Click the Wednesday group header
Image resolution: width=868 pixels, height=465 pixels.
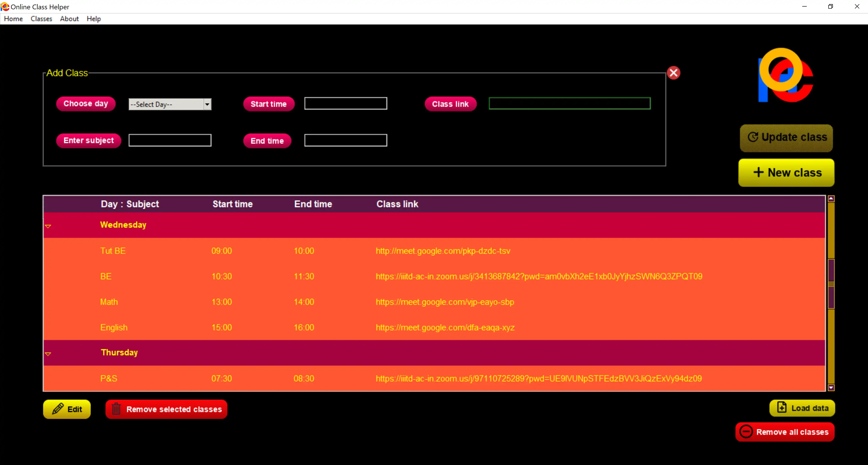click(x=434, y=225)
